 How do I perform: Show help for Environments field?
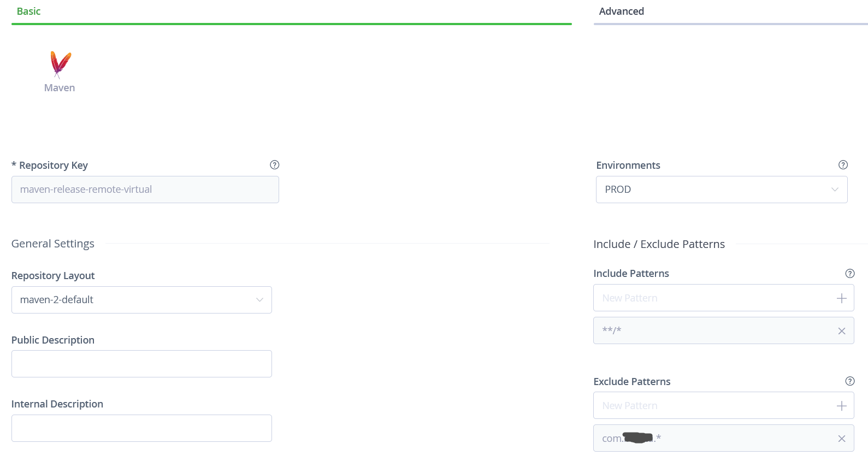(843, 165)
